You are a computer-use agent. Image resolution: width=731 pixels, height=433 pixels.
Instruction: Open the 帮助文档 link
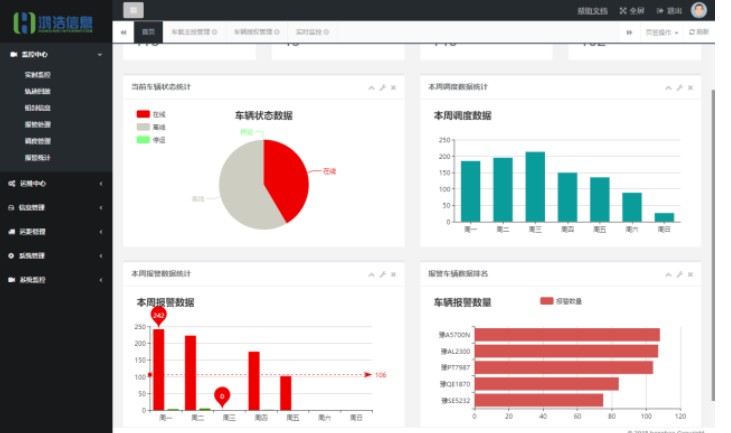(x=592, y=11)
